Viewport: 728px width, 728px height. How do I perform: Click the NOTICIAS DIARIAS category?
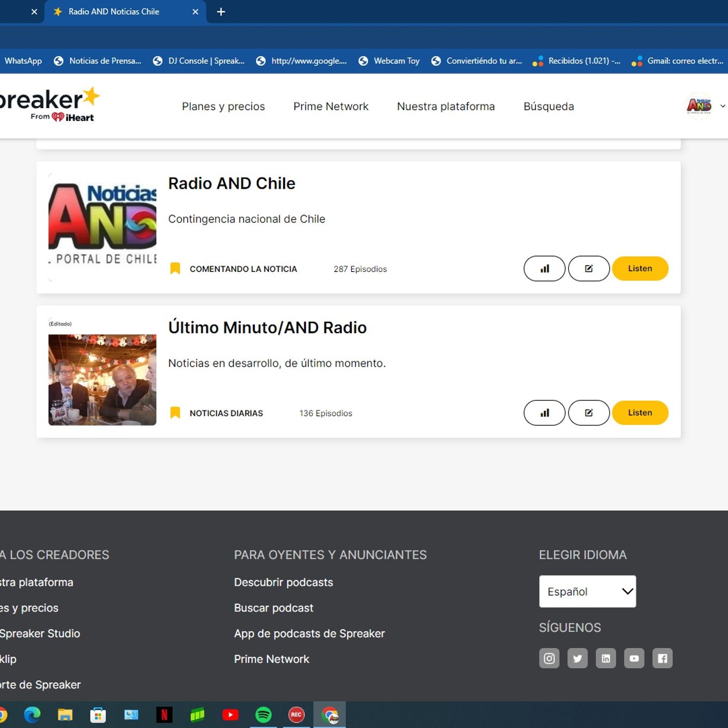point(226,413)
